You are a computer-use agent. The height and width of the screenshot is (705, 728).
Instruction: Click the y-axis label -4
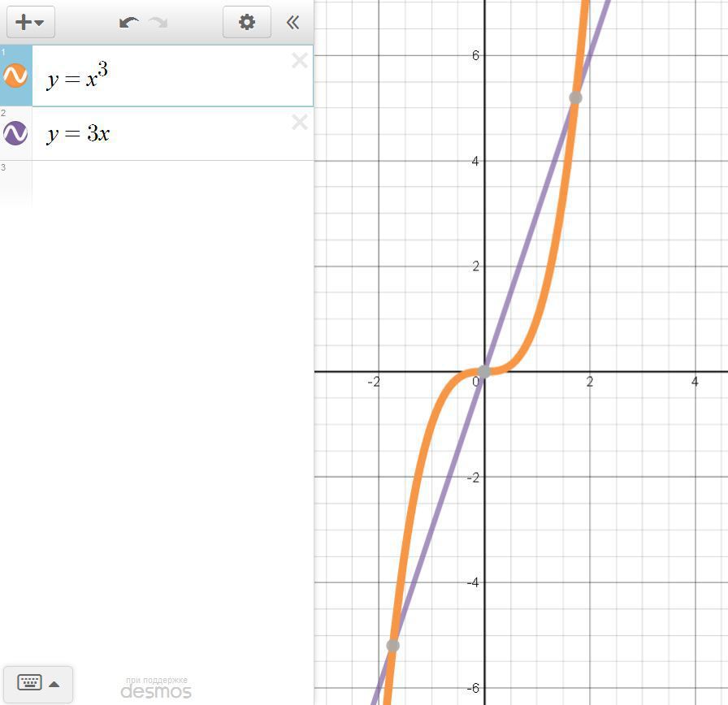(x=473, y=582)
